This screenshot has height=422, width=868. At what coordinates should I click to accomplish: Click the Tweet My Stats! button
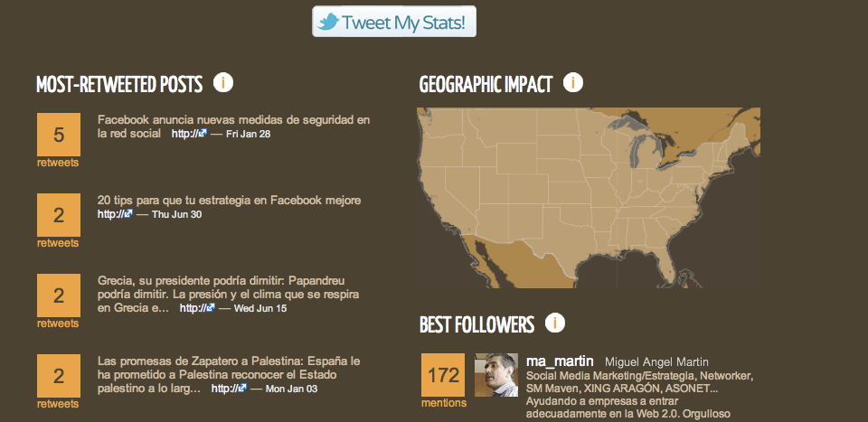click(393, 22)
